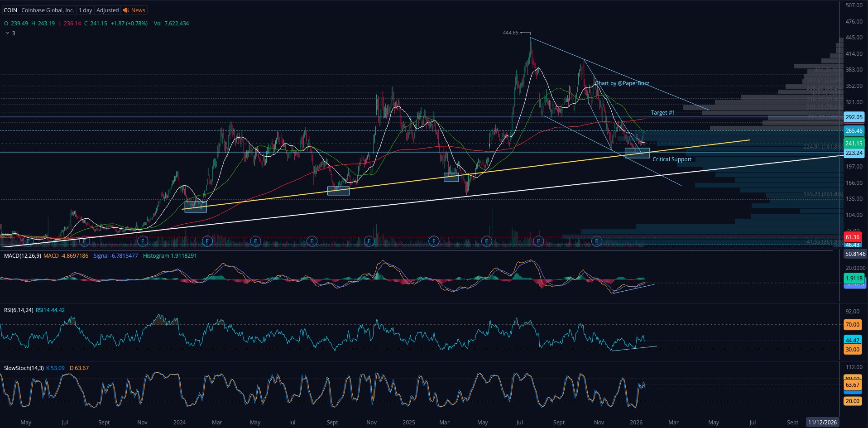
Task: Open the COIN ticker symbol selector
Action: click(x=10, y=10)
